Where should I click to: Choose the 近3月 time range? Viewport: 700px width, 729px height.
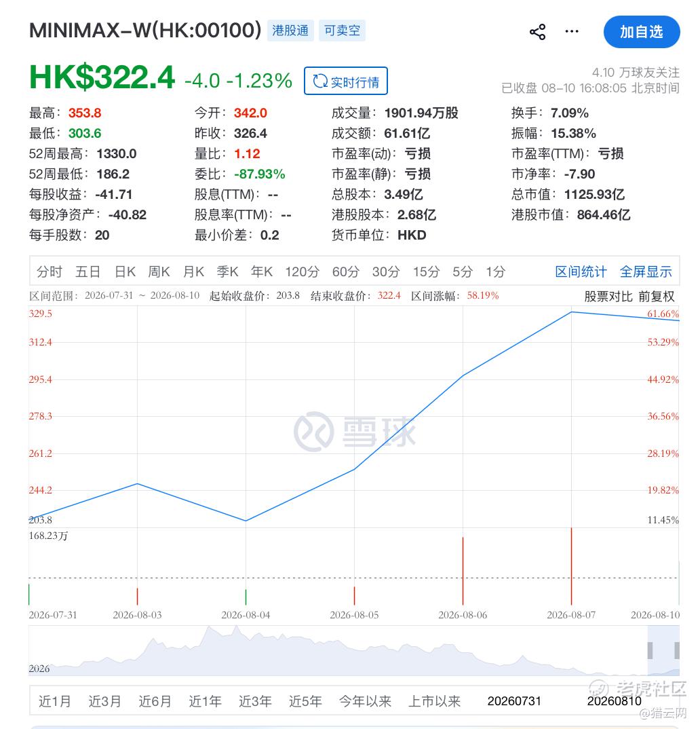click(x=104, y=701)
